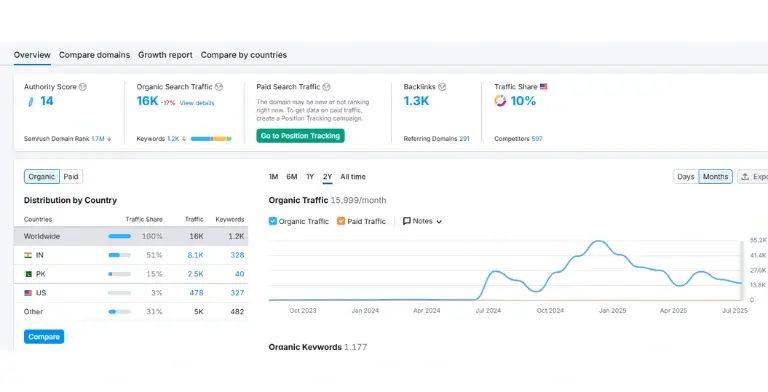
Task: Click the 14 authority score value
Action: 47,101
